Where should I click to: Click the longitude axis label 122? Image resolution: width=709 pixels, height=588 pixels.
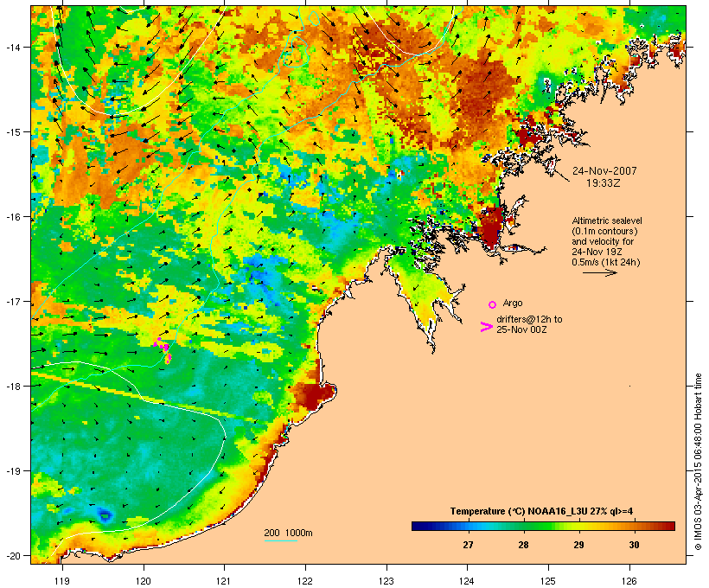[x=305, y=581]
